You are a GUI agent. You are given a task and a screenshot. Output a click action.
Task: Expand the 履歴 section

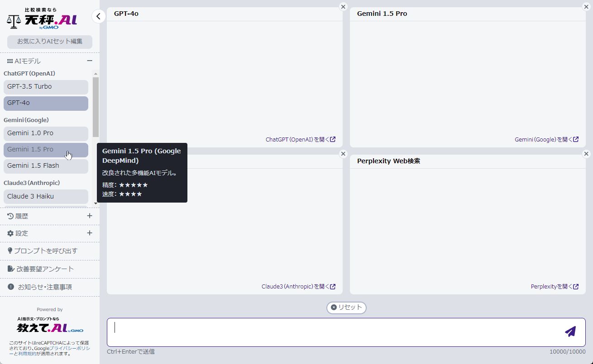(x=90, y=216)
